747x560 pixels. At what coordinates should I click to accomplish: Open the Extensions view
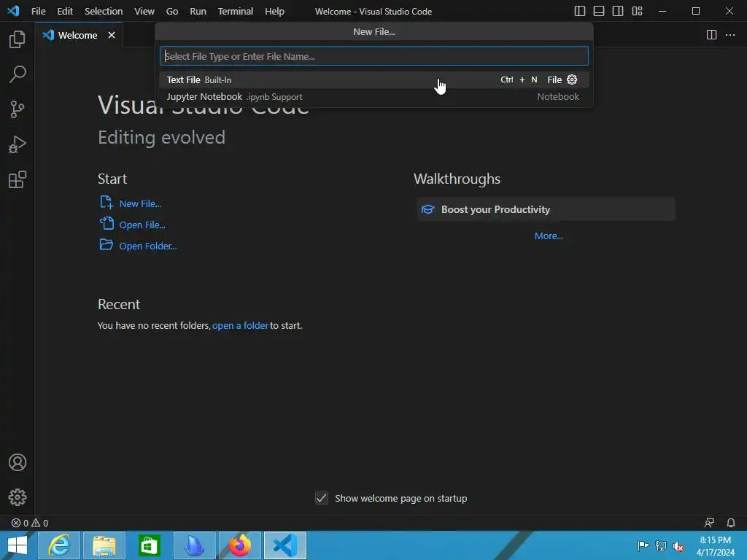18,179
